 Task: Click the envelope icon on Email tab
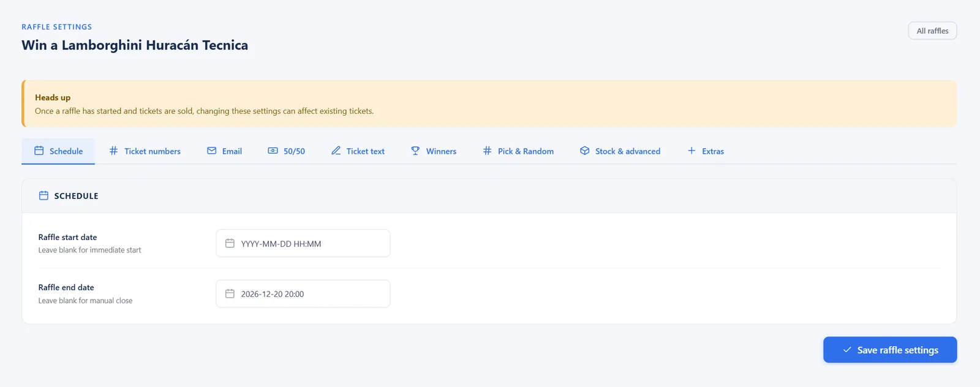pos(211,151)
